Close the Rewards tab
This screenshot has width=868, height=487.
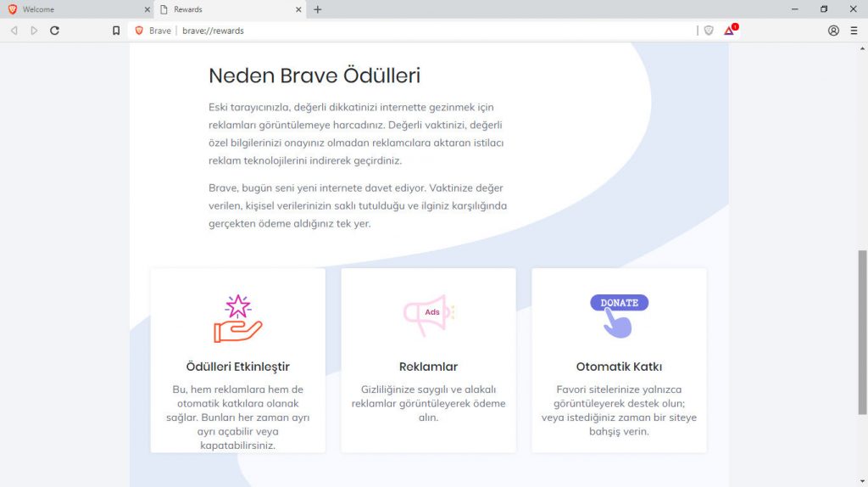298,9
